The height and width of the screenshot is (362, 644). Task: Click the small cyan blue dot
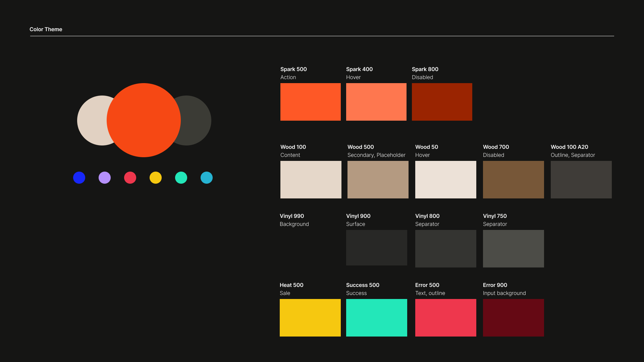(207, 178)
